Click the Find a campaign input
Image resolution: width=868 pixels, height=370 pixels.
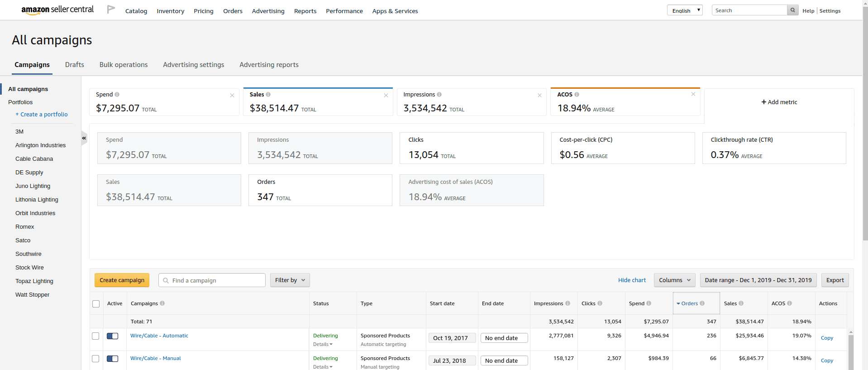pos(212,280)
